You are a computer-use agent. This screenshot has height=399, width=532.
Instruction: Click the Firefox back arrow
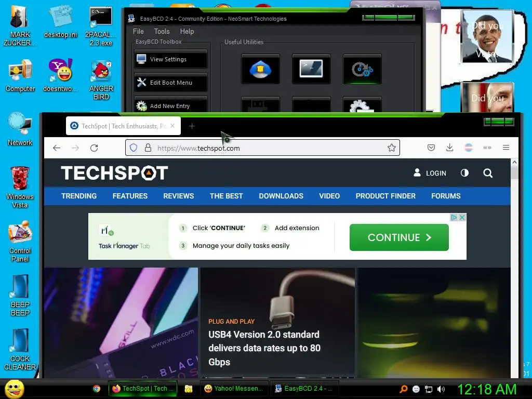[x=57, y=148]
